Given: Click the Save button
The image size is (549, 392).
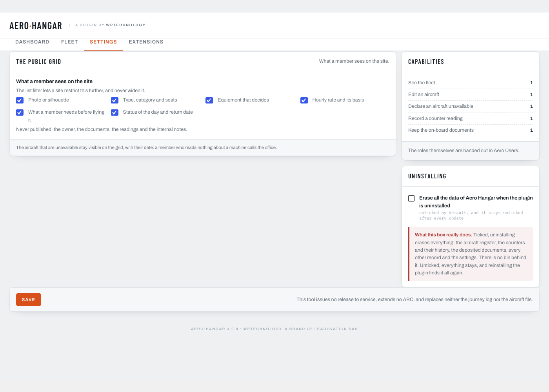Looking at the screenshot, I should tap(29, 299).
